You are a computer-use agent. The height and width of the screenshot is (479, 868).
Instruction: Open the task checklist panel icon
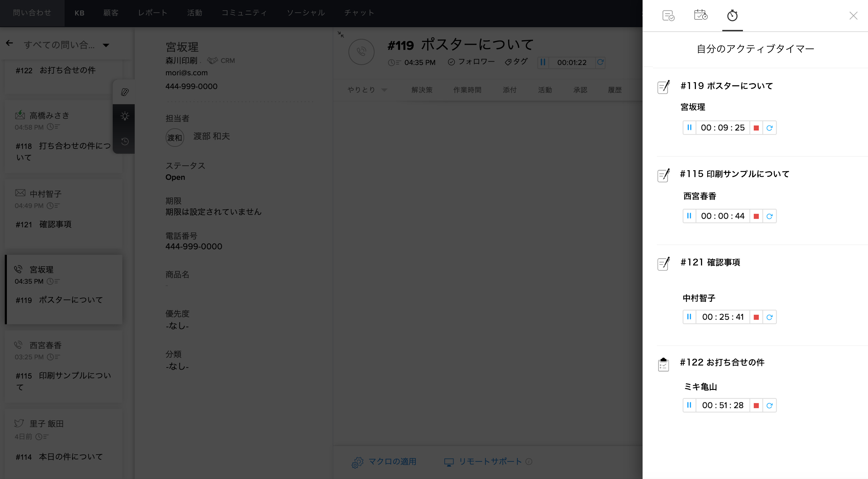pos(668,16)
